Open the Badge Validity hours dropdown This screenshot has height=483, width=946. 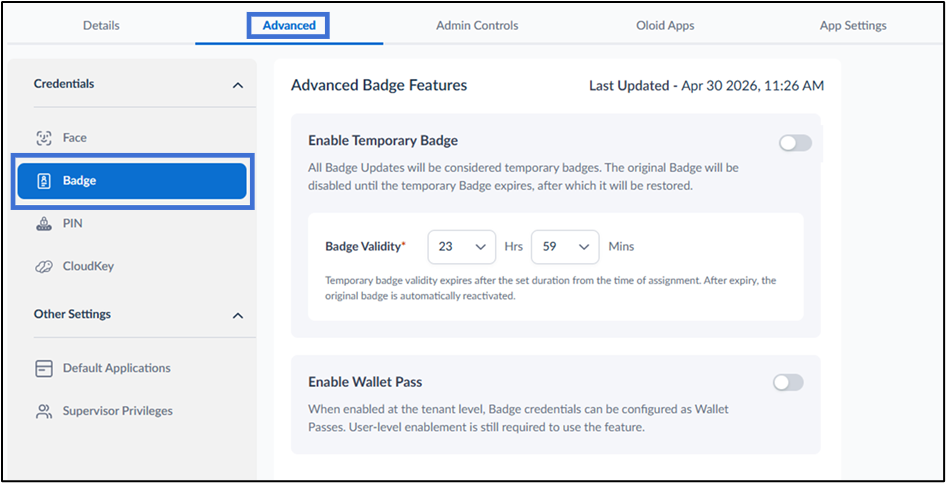tap(462, 247)
